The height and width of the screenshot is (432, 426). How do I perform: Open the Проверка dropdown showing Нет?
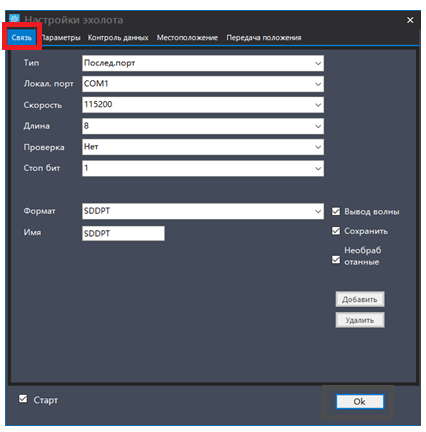pos(203,147)
